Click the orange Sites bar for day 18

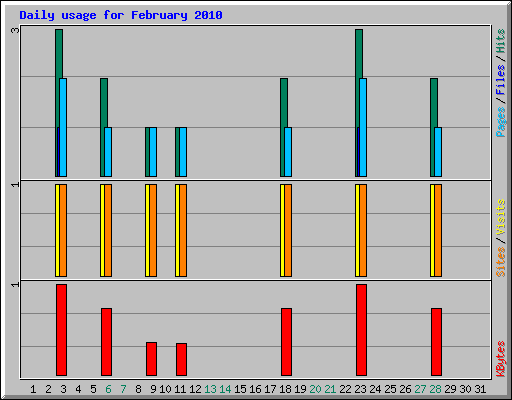[288, 230]
